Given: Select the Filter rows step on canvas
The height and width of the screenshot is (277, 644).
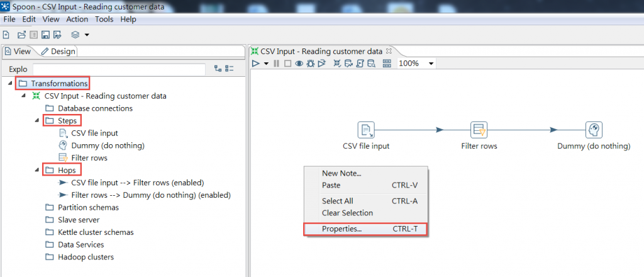Looking at the screenshot, I should pyautogui.click(x=479, y=130).
